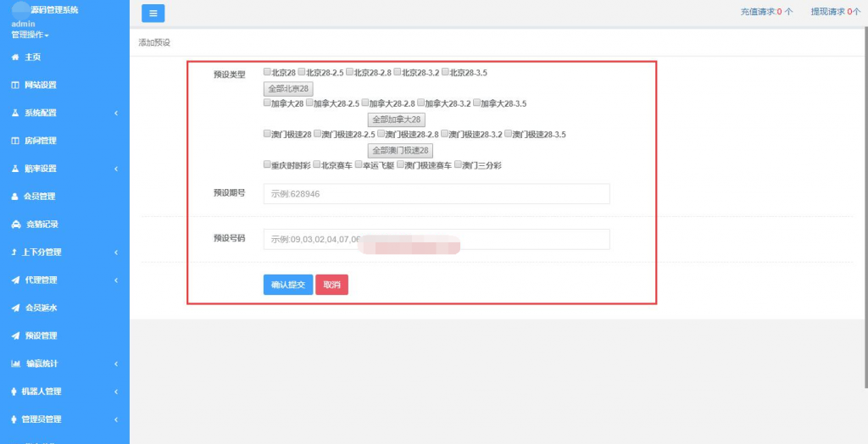Tick the 北京28-3.5 checkbox

445,71
